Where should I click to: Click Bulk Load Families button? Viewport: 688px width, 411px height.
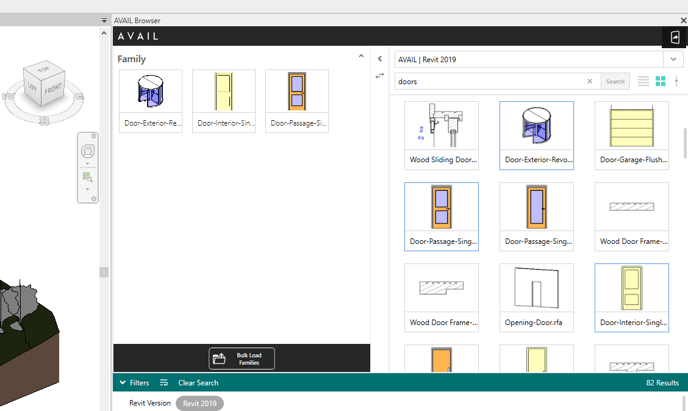pyautogui.click(x=242, y=359)
